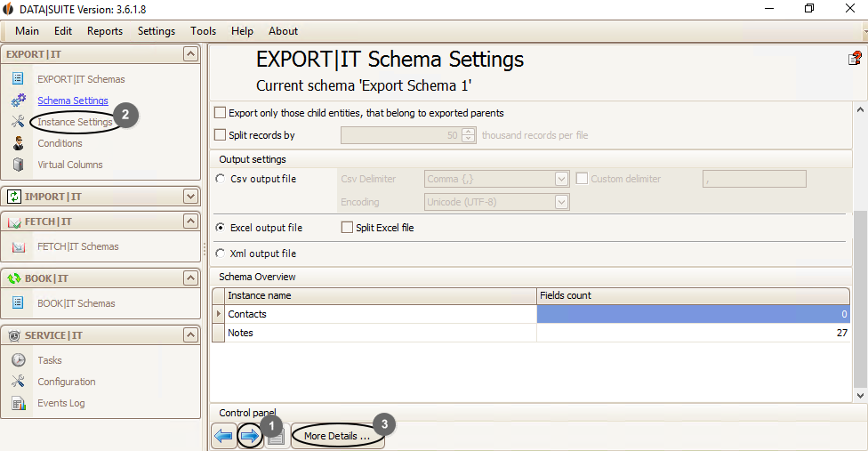Viewport: 868px width, 451px height.
Task: Increase the records per file stepper
Action: (469, 132)
